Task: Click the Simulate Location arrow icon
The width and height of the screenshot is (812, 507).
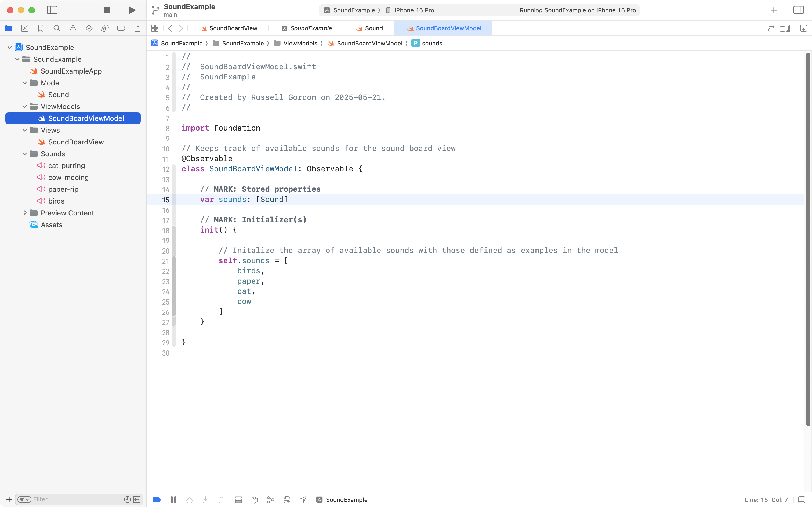Action: 303,500
